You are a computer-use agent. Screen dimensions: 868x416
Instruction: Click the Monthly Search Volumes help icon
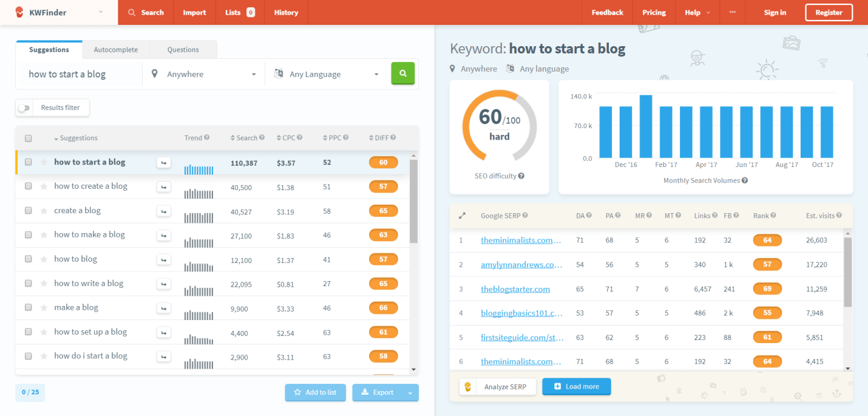point(745,180)
